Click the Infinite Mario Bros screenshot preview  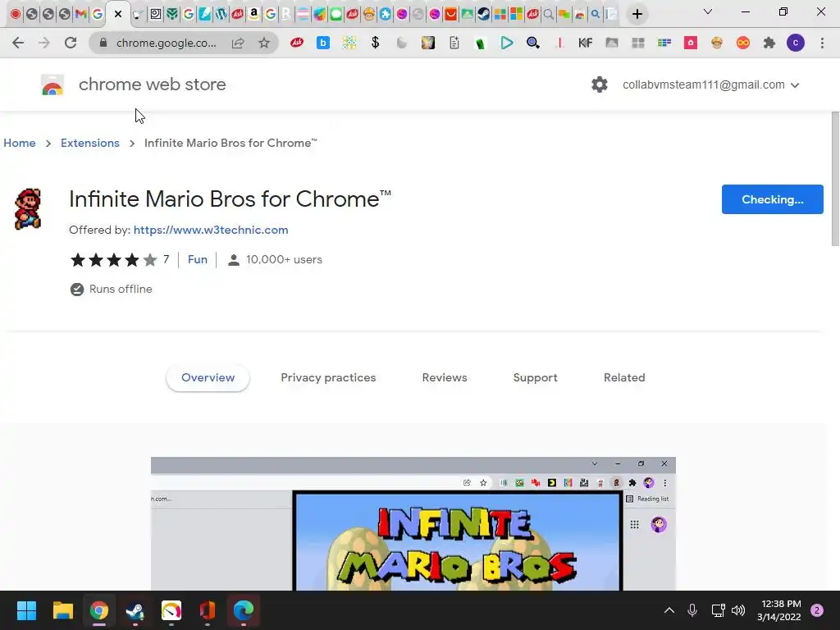413,524
